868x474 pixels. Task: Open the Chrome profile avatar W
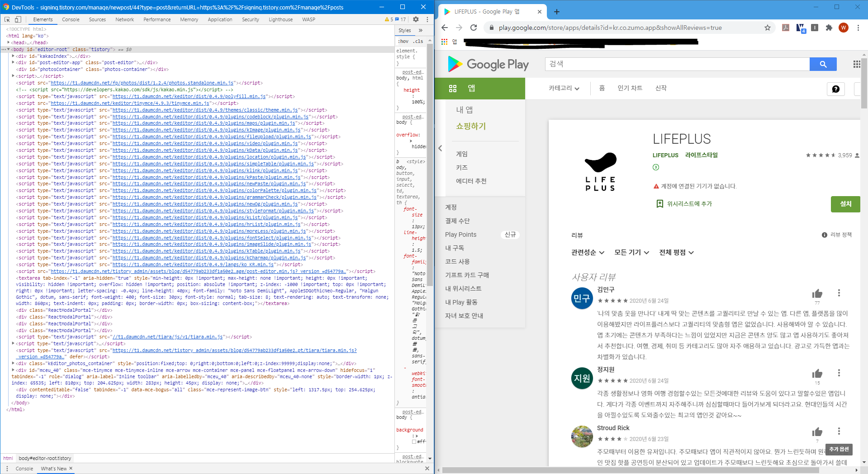(844, 28)
